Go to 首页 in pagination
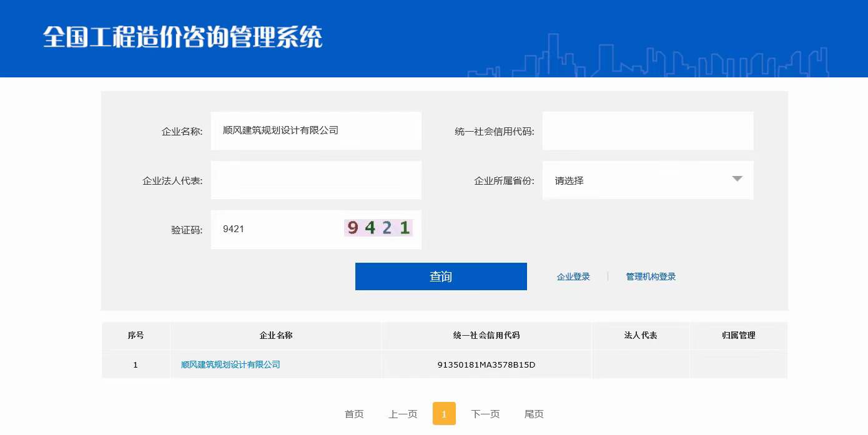Viewport: 868px width, 435px height. click(x=354, y=414)
